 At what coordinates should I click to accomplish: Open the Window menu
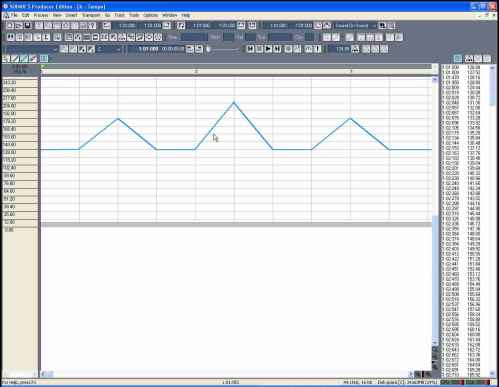pyautogui.click(x=170, y=15)
